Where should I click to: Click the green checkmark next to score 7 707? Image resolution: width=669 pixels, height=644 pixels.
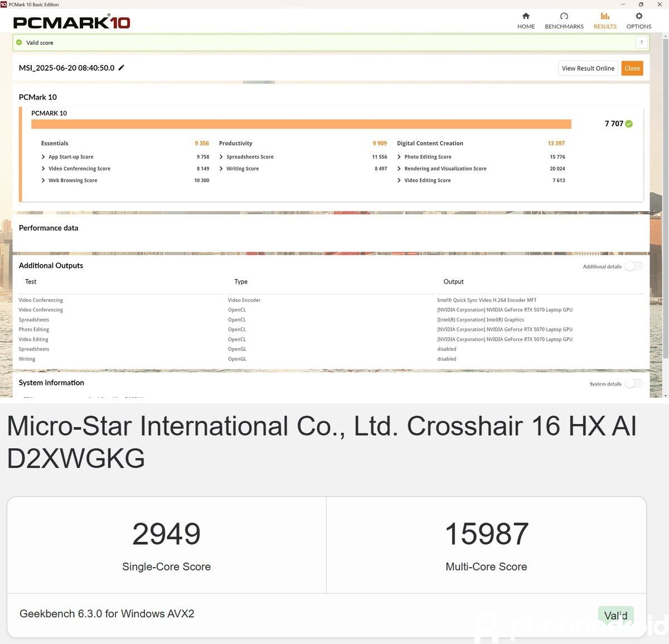click(629, 124)
